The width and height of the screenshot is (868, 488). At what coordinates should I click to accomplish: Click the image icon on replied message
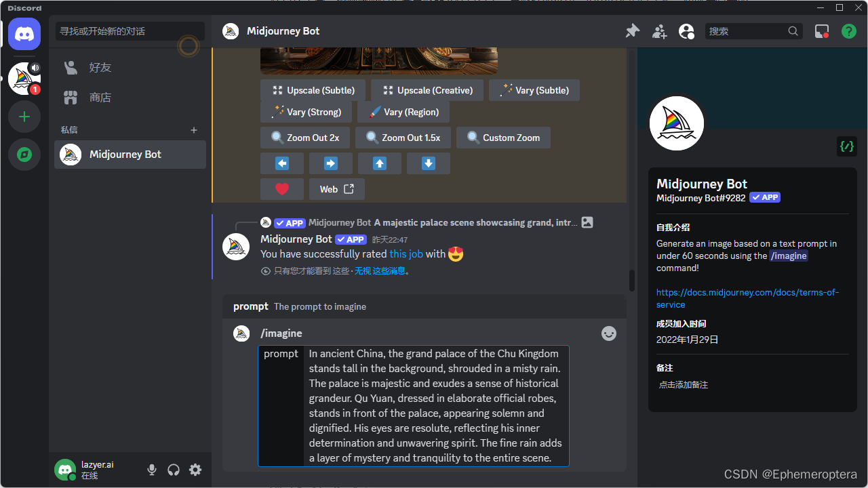pyautogui.click(x=587, y=222)
